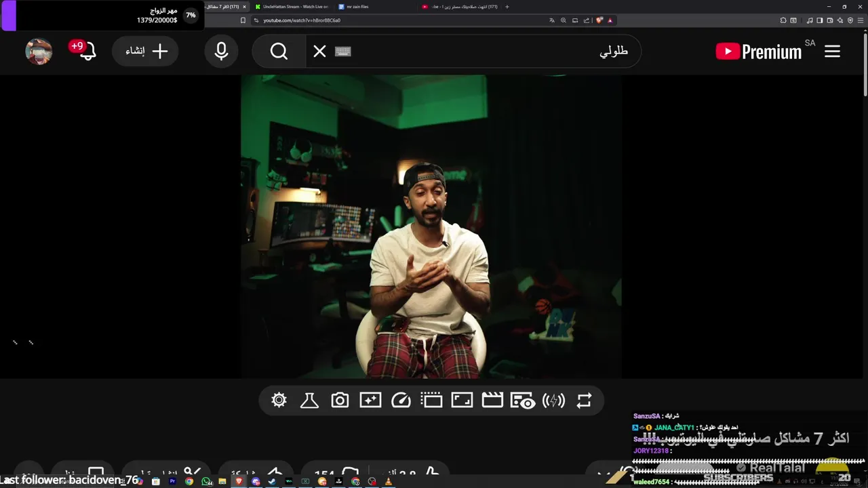868x488 pixels.
Task: Click the expand-to-window frame icon
Action: (x=462, y=401)
